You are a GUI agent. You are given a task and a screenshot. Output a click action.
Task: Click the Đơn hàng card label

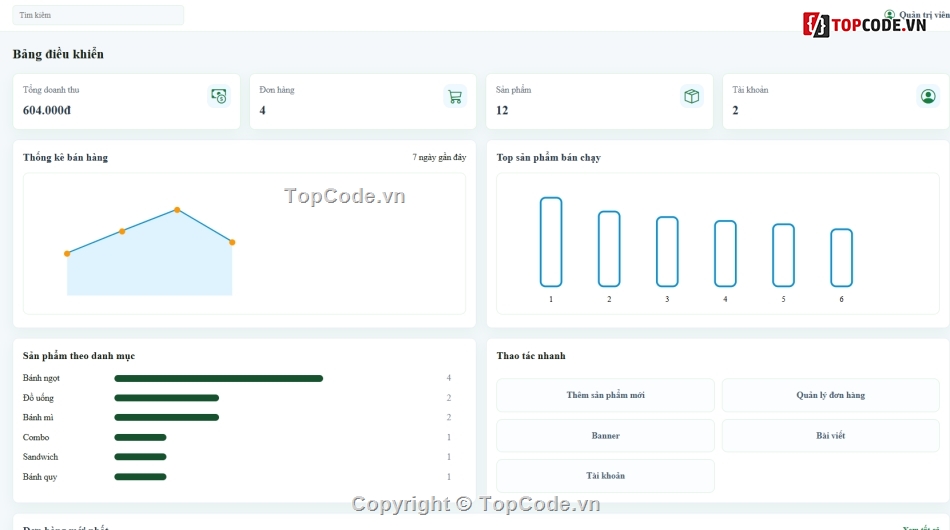pos(277,90)
